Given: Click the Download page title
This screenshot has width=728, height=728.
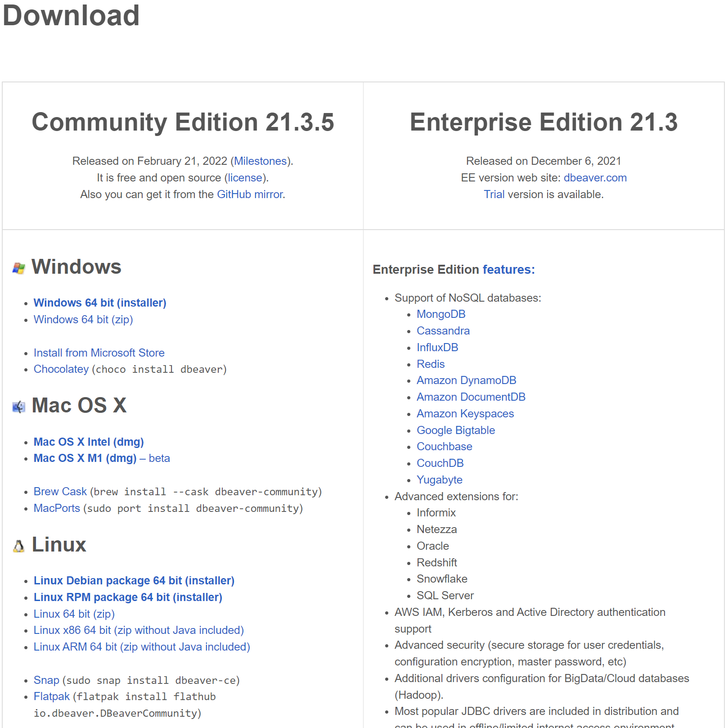Looking at the screenshot, I should pyautogui.click(x=71, y=15).
